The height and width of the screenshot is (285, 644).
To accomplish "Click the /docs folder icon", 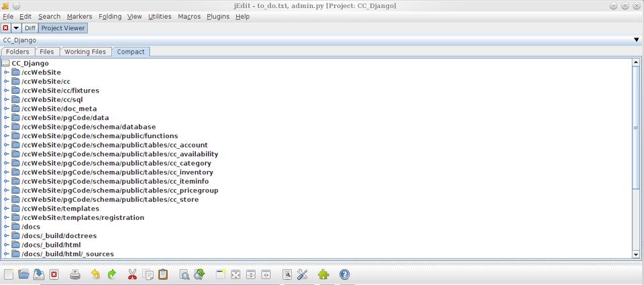I will [15, 227].
